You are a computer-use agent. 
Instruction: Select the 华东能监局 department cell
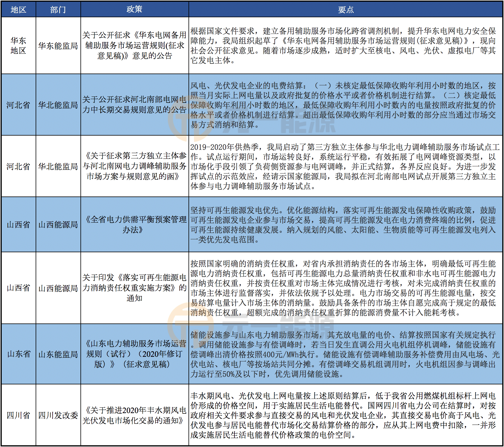58,46
